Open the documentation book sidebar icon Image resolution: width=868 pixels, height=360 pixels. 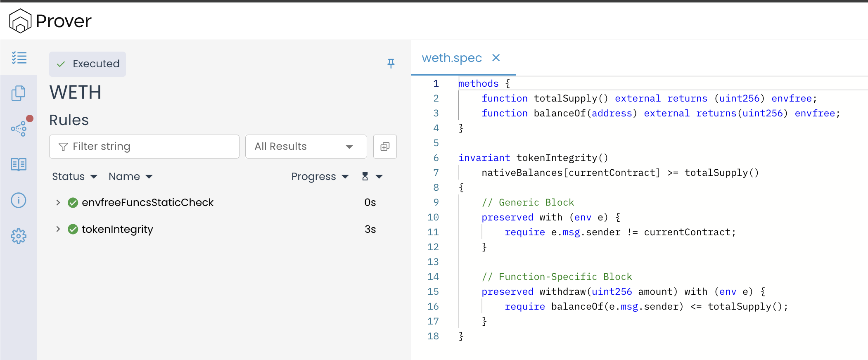(x=19, y=164)
